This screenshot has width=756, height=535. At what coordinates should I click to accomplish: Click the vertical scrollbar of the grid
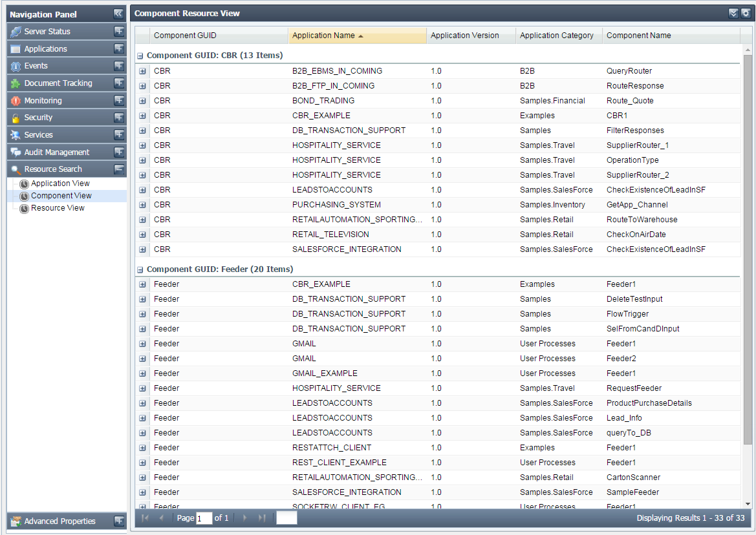(x=748, y=251)
